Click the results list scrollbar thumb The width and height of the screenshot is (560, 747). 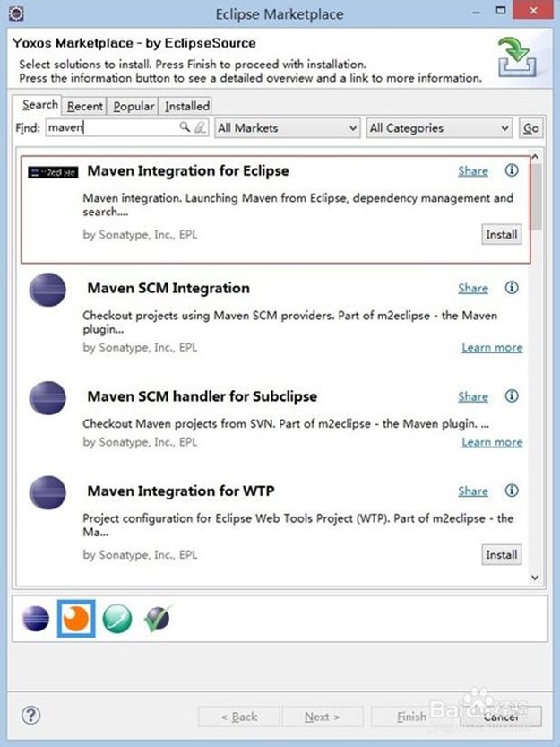pos(536,196)
